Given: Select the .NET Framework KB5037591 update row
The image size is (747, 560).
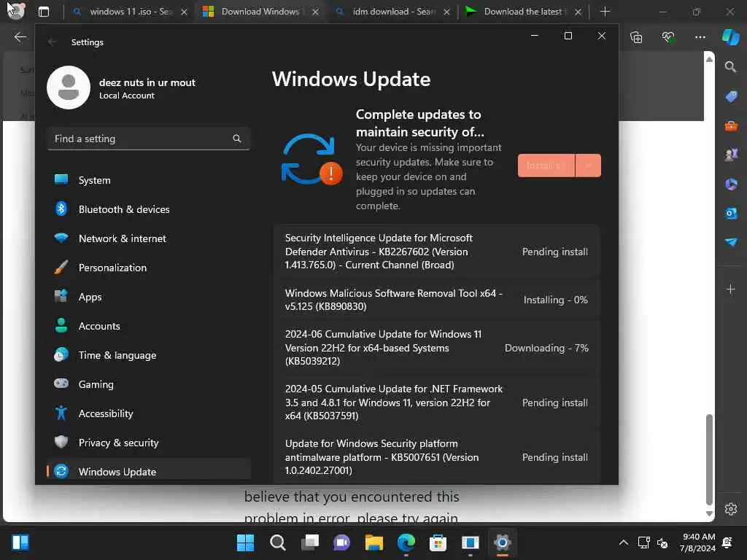Looking at the screenshot, I should click(x=436, y=402).
